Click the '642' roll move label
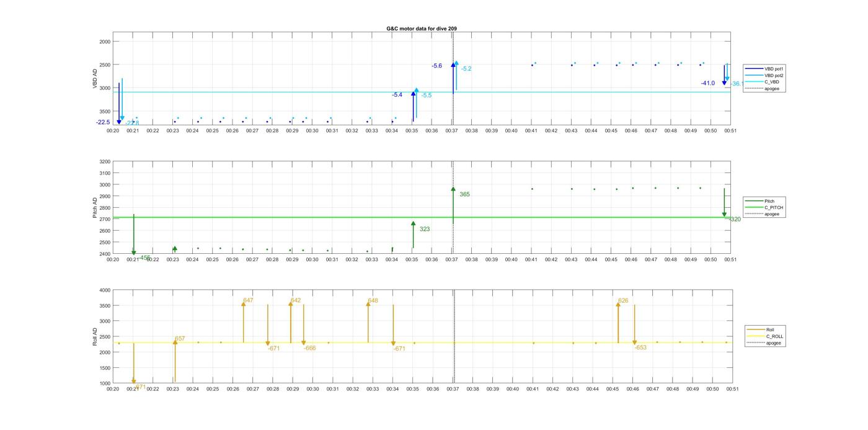 tap(296, 300)
